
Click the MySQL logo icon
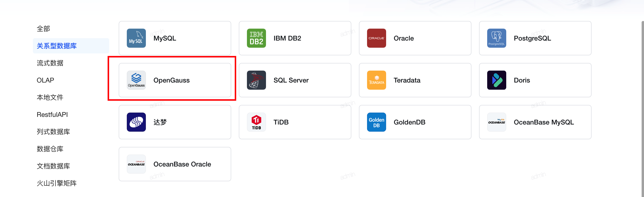pos(136,38)
